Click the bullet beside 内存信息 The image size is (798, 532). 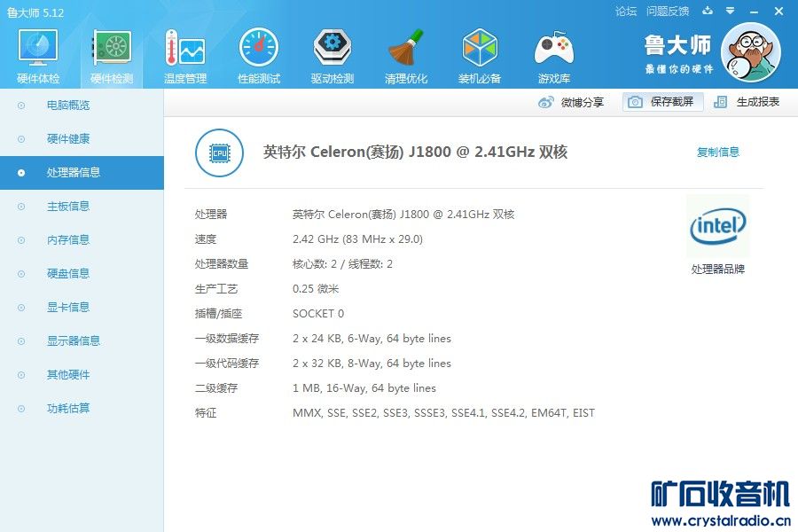(x=21, y=239)
